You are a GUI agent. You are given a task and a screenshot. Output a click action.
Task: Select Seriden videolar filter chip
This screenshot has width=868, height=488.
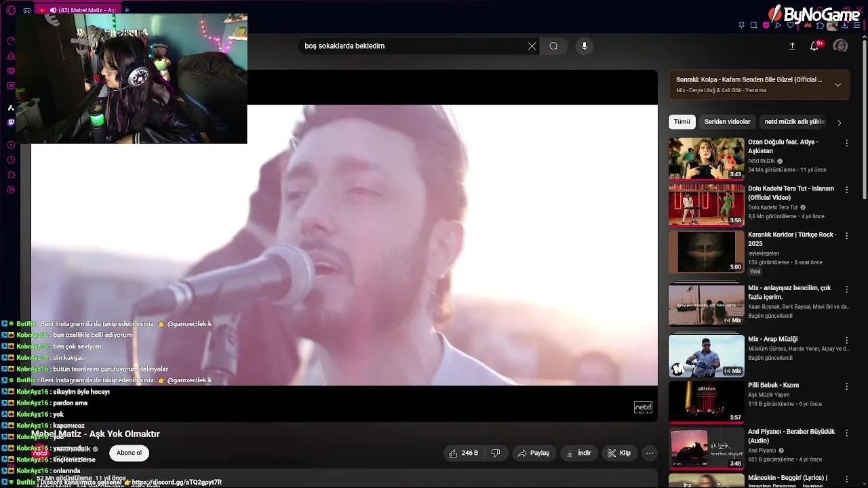(x=727, y=122)
